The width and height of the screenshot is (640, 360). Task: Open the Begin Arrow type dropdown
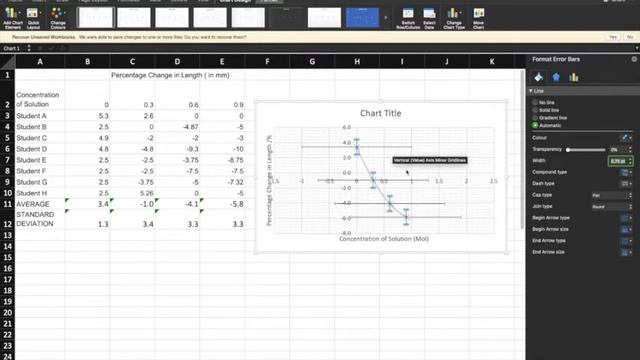tap(626, 218)
